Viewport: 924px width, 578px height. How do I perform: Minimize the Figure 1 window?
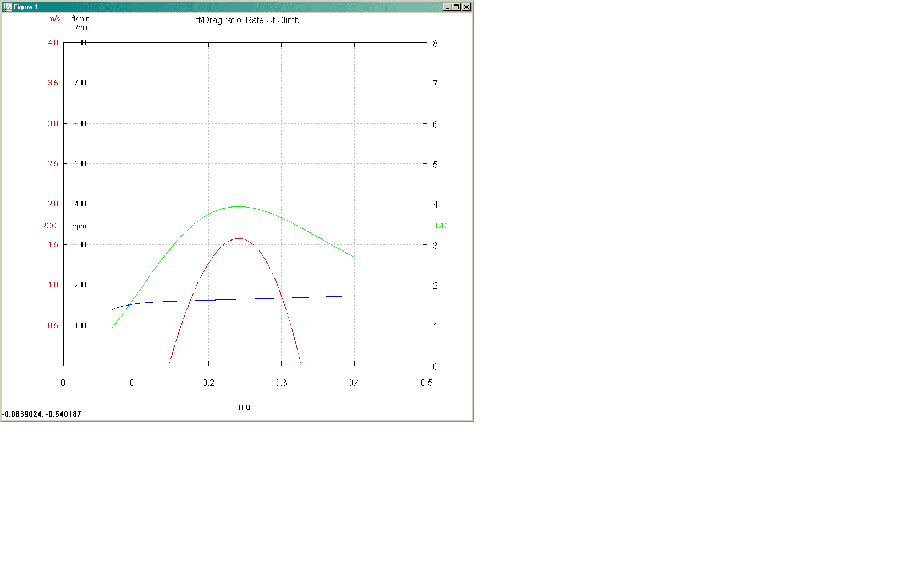(447, 7)
